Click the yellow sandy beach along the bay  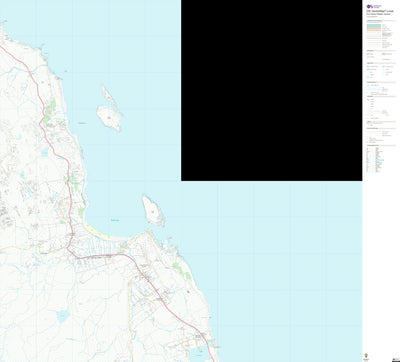click(x=98, y=231)
